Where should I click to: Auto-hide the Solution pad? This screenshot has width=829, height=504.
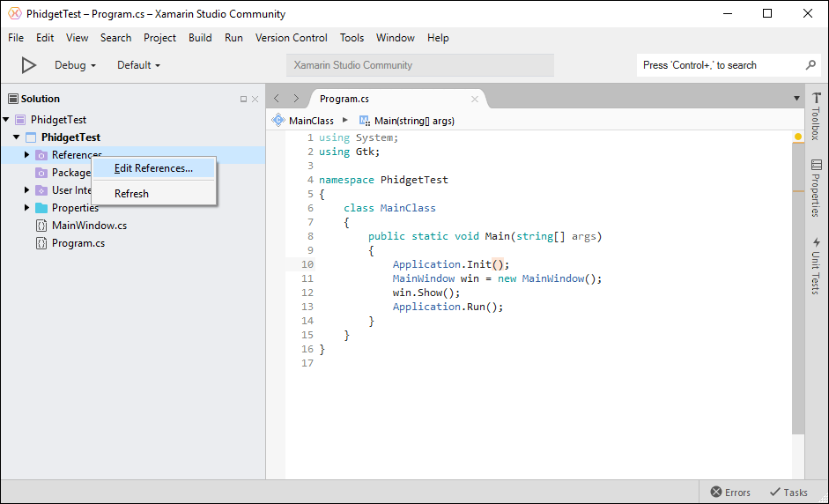(243, 99)
